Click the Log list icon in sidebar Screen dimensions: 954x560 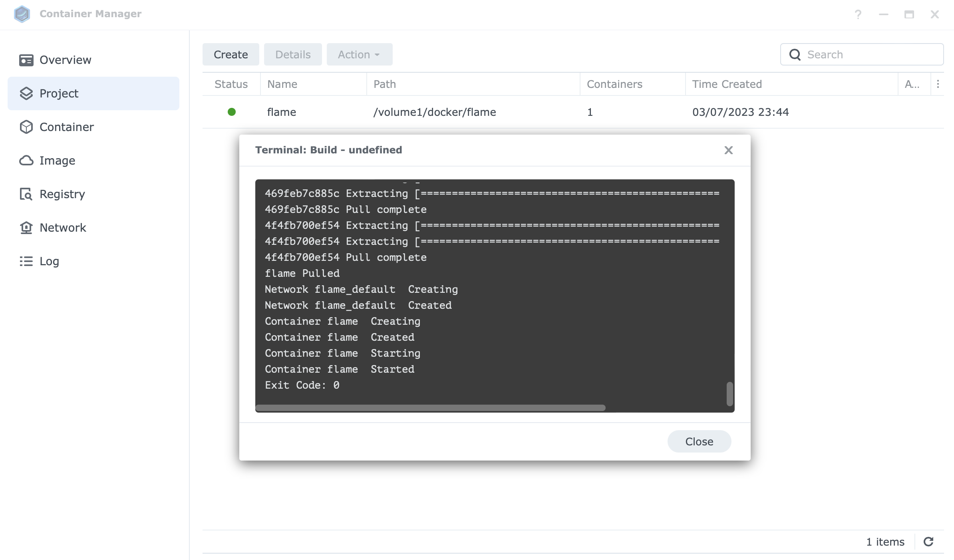pos(26,261)
